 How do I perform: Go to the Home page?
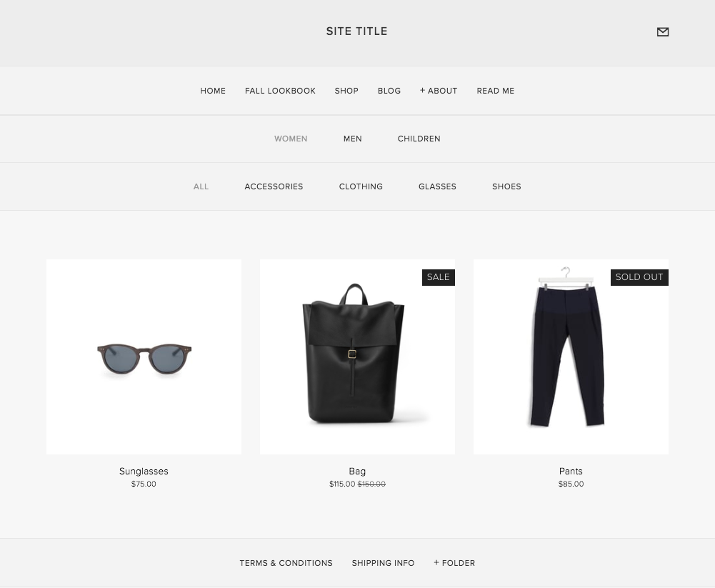213,91
